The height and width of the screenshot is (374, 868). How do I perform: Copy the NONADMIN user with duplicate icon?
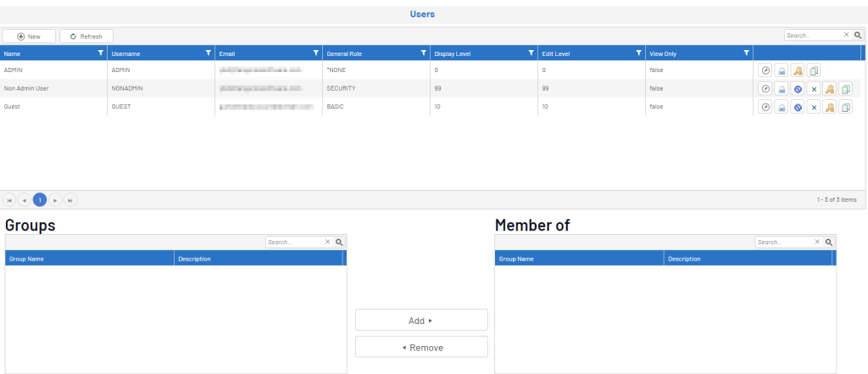845,89
